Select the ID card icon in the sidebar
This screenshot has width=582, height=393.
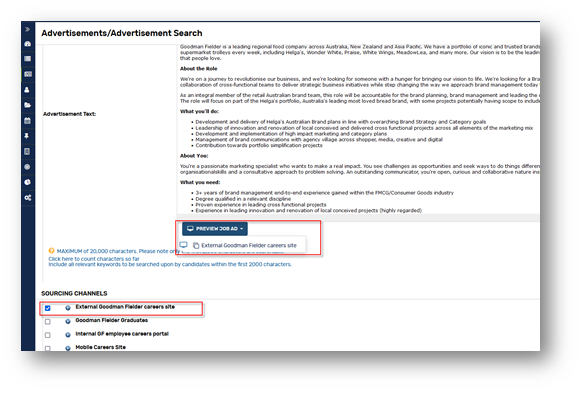(28, 74)
